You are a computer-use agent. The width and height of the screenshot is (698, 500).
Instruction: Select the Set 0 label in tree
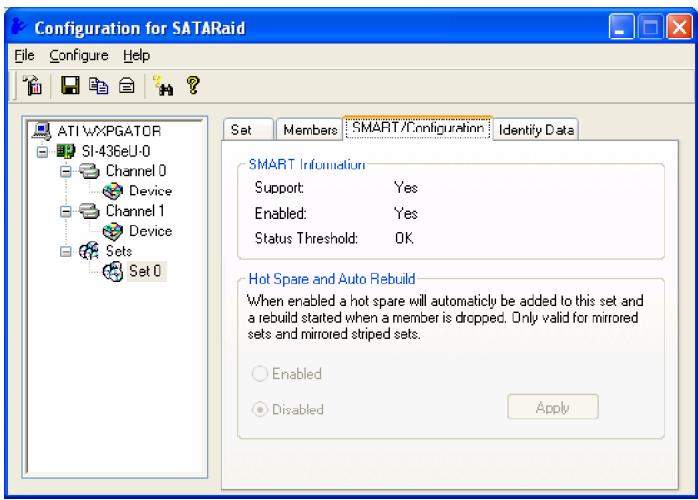click(x=145, y=271)
